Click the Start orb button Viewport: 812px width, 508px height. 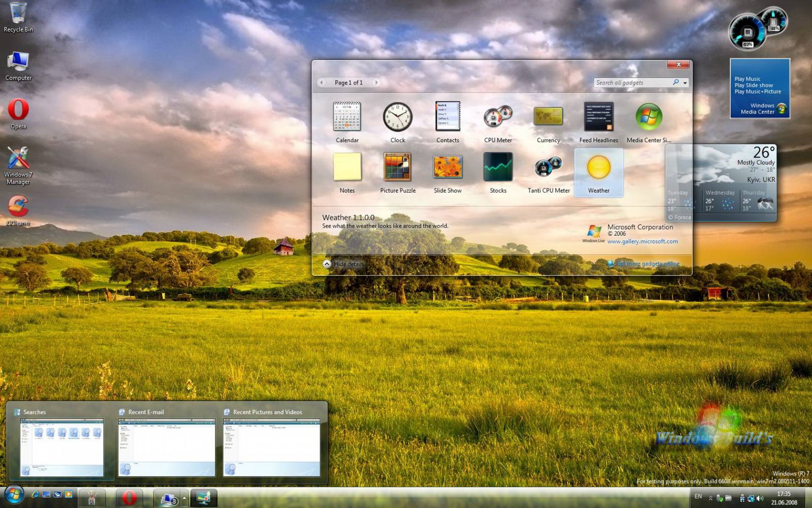click(14, 494)
